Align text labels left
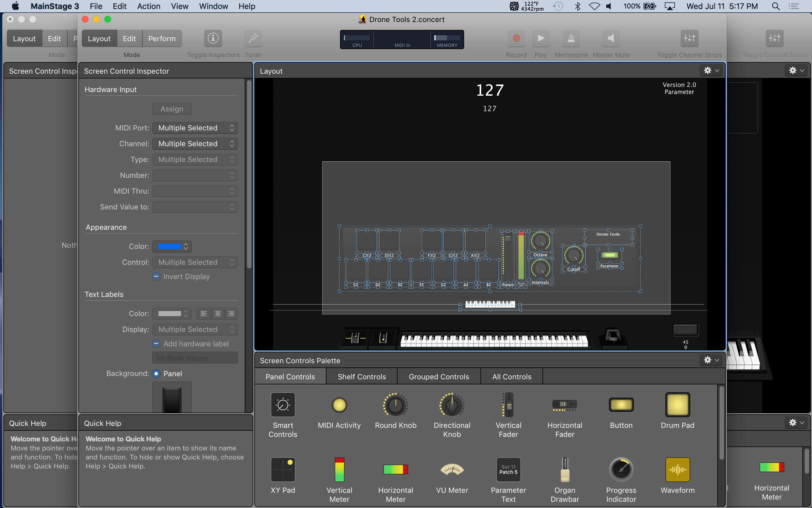This screenshot has height=508, width=812. pyautogui.click(x=204, y=314)
